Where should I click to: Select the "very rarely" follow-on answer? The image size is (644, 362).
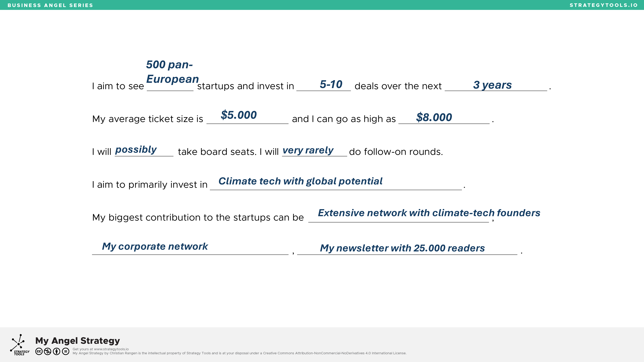click(308, 150)
